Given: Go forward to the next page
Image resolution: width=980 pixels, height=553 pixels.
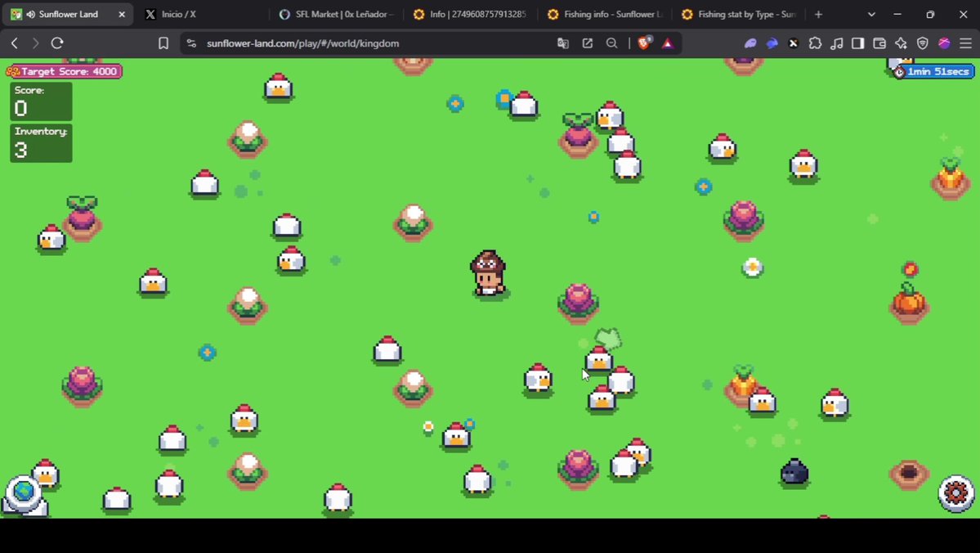Looking at the screenshot, I should coord(36,43).
